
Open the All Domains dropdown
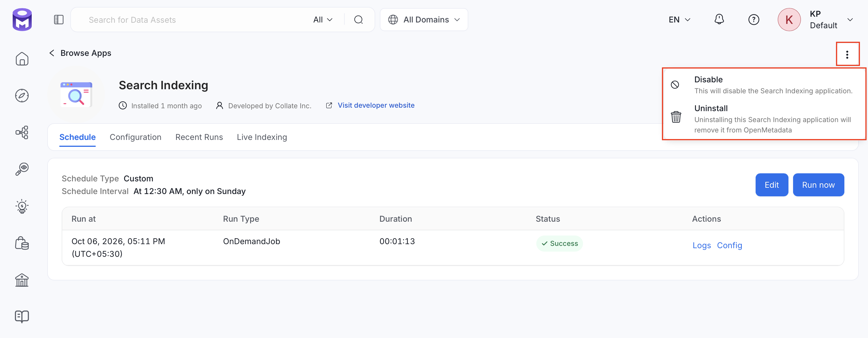(424, 20)
